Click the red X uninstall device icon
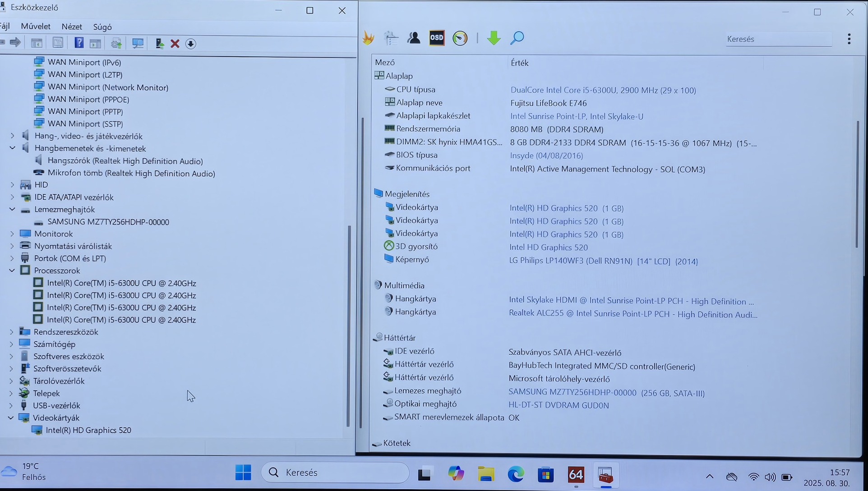 click(175, 43)
